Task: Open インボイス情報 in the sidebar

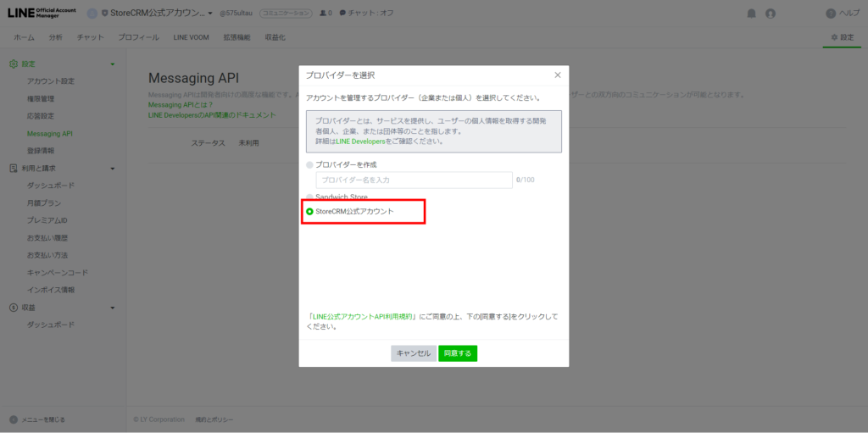Action: pos(50,290)
